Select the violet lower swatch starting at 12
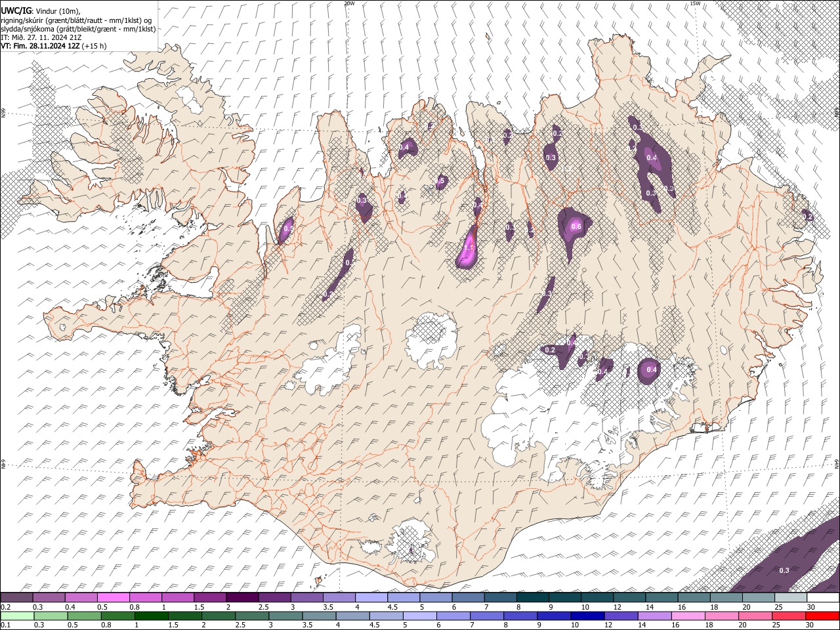 620,616
